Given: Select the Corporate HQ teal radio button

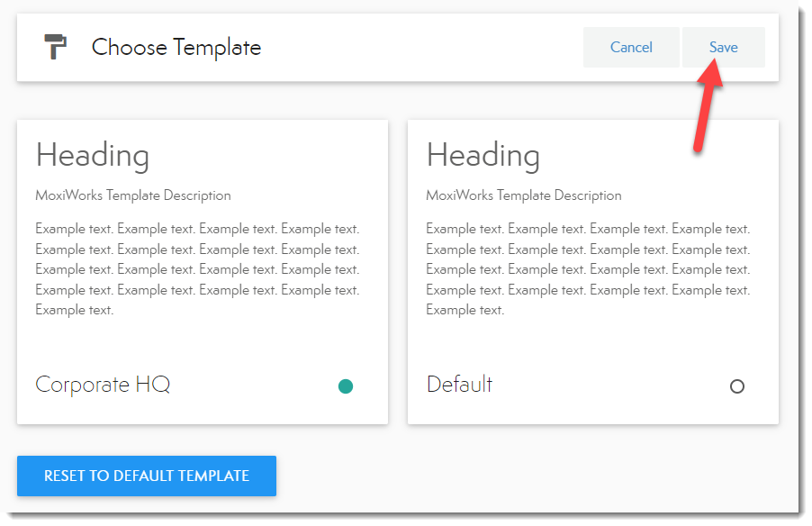Looking at the screenshot, I should pyautogui.click(x=346, y=386).
